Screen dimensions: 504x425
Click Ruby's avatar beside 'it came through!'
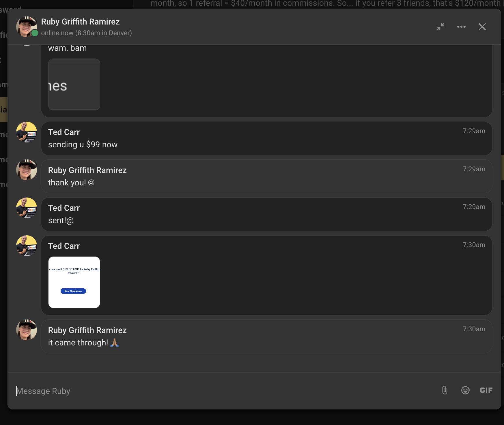tap(27, 330)
